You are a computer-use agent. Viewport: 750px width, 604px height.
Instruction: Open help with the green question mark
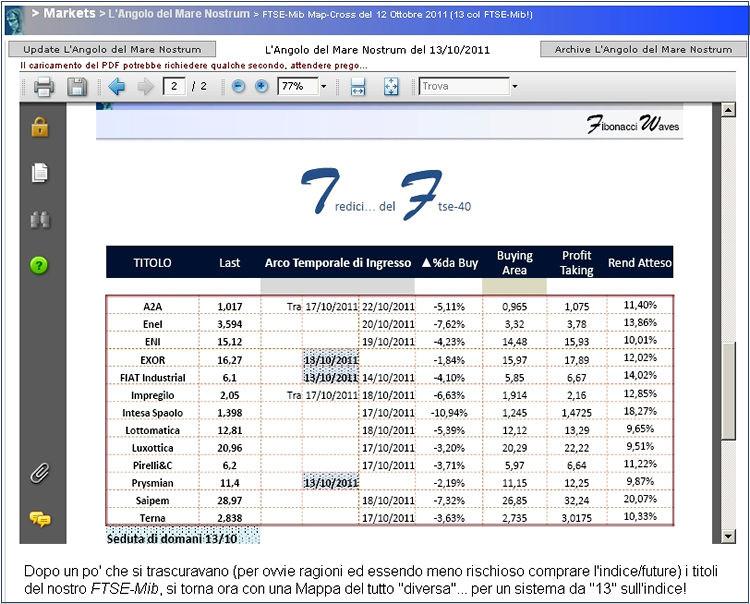(x=39, y=264)
